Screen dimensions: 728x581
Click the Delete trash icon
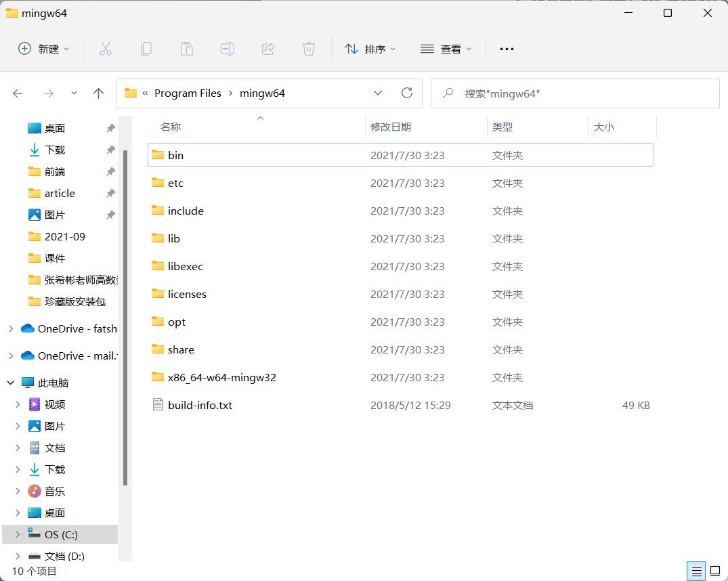309,49
